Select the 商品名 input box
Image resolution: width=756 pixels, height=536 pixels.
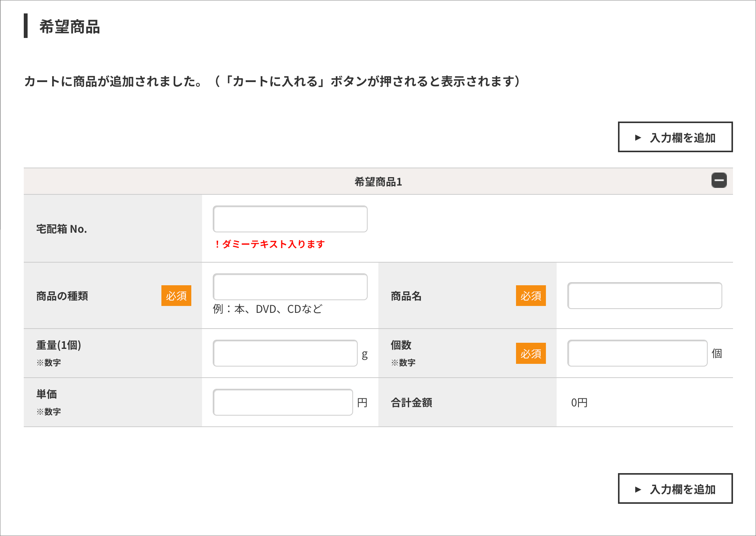[x=644, y=296]
